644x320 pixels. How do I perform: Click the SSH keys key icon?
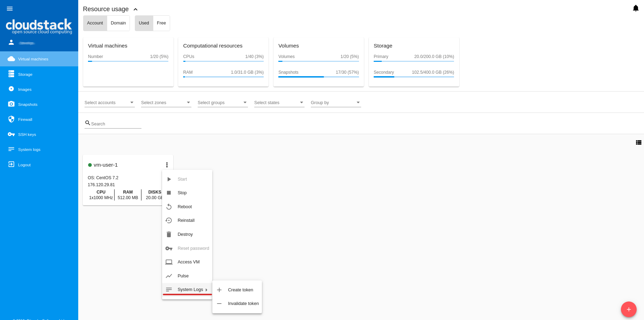pyautogui.click(x=11, y=134)
